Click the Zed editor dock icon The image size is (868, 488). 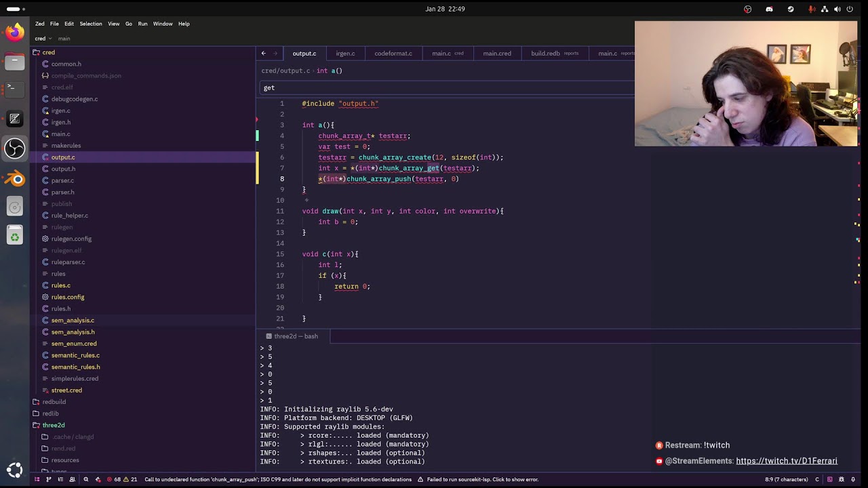[14, 119]
